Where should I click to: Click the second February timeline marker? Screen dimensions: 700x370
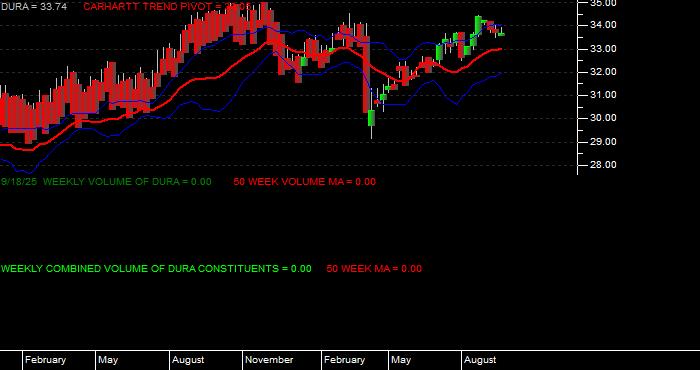coord(344,360)
